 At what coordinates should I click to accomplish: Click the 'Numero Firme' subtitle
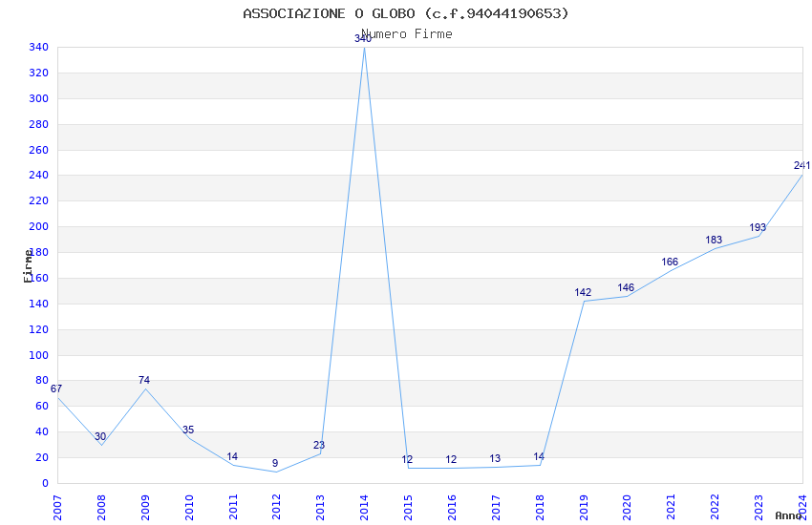click(407, 34)
